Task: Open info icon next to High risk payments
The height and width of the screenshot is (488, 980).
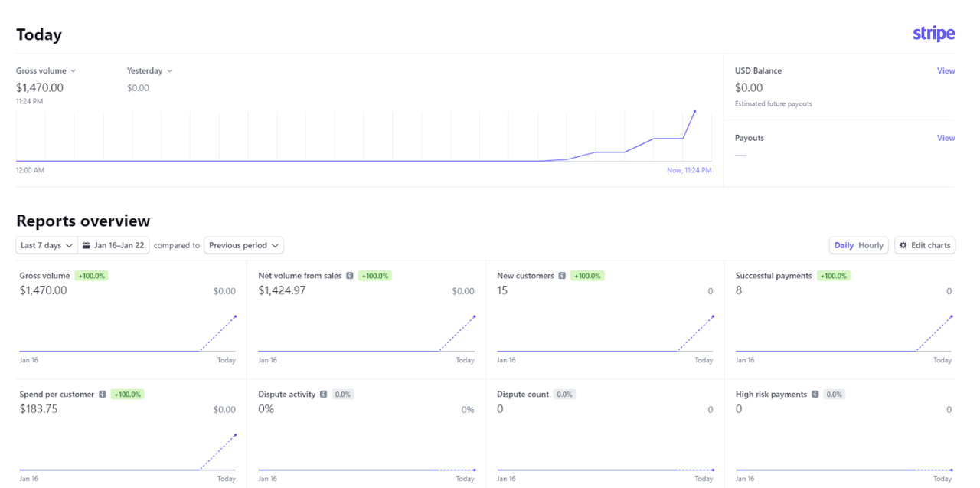Action: [815, 395]
